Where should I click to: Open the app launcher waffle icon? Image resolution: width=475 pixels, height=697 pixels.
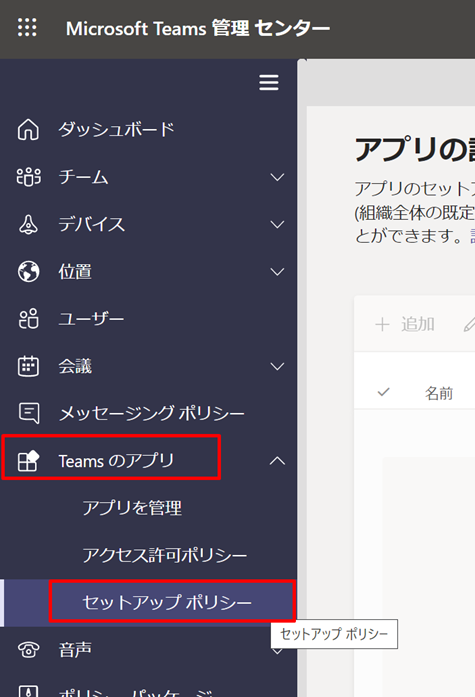27,28
